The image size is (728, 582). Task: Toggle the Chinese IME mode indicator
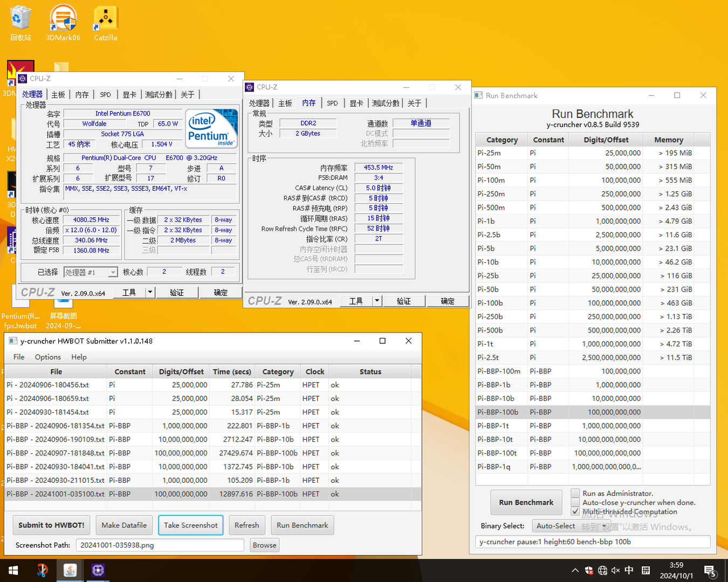click(x=629, y=570)
